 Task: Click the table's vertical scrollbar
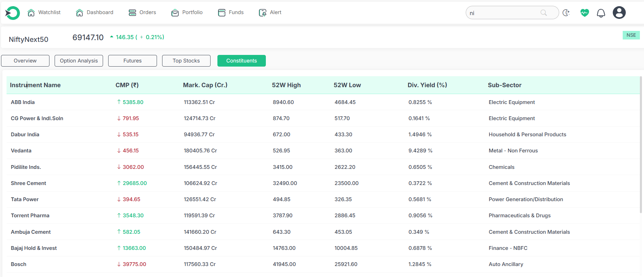pyautogui.click(x=641, y=144)
